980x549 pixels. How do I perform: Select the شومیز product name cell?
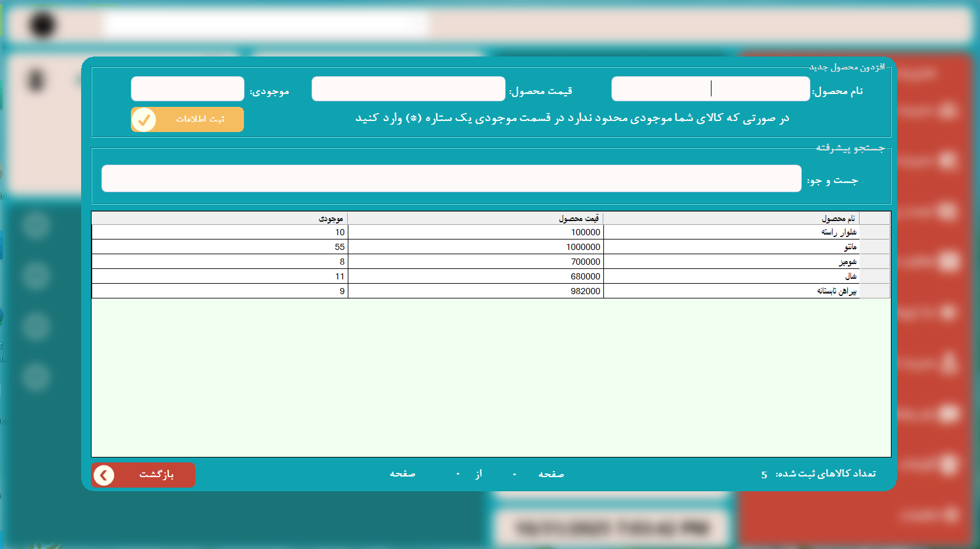pos(731,262)
